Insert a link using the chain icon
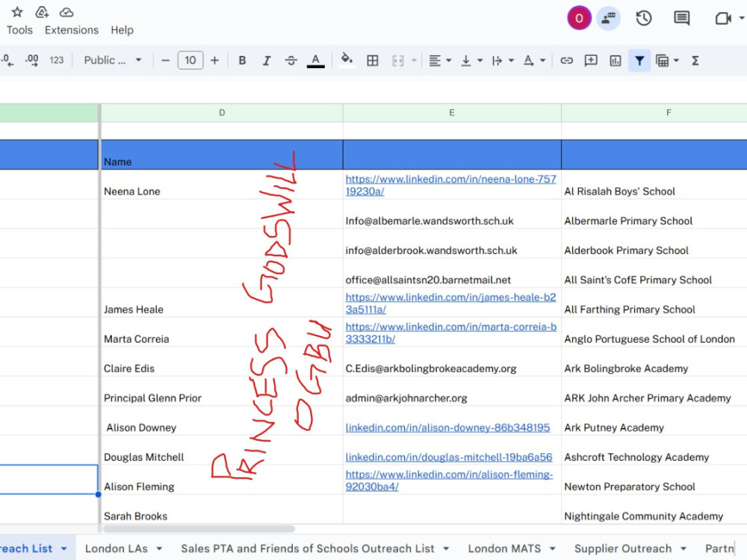The height and width of the screenshot is (560, 747). pos(566,60)
